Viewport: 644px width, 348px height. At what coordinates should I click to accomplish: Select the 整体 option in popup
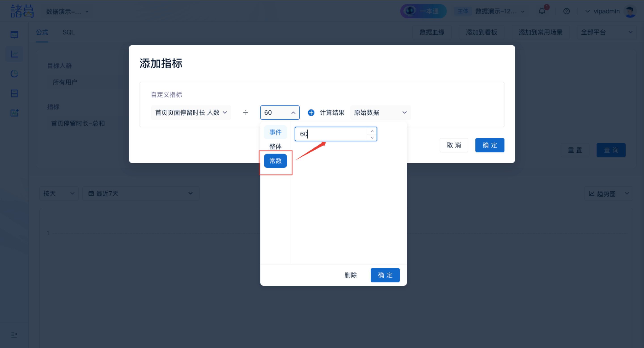tap(275, 146)
